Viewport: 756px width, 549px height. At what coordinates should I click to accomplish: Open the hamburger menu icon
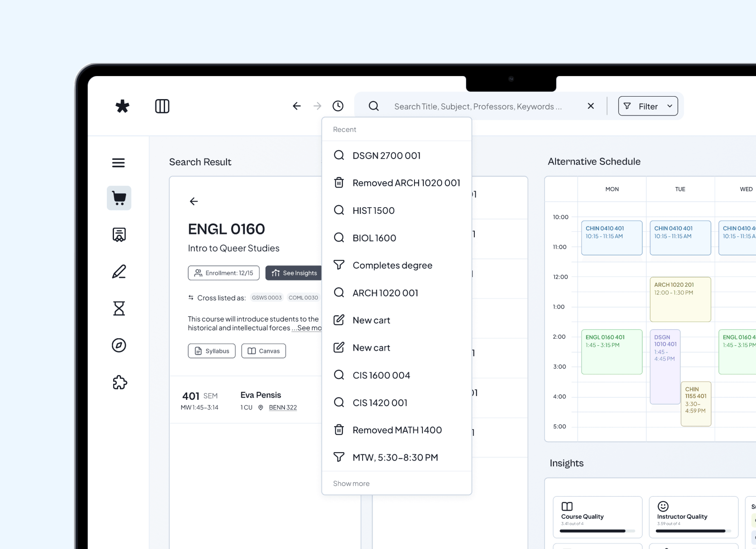118,163
